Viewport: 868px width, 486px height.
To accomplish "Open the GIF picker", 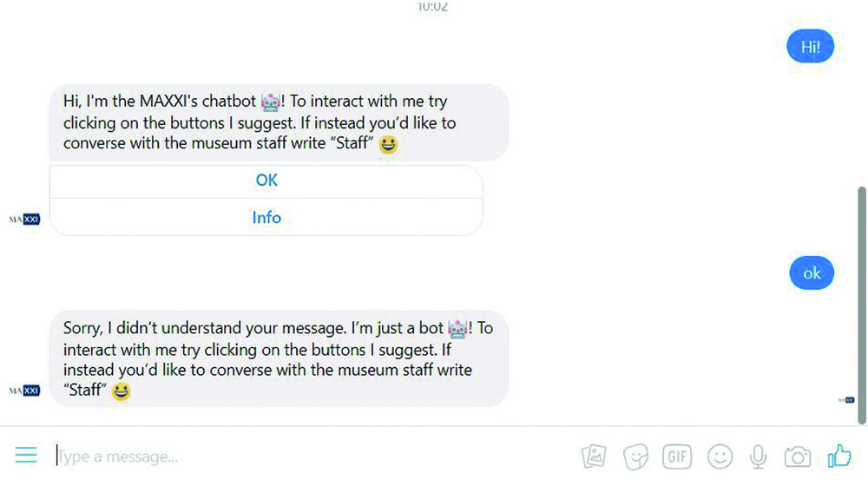I will pyautogui.click(x=677, y=456).
